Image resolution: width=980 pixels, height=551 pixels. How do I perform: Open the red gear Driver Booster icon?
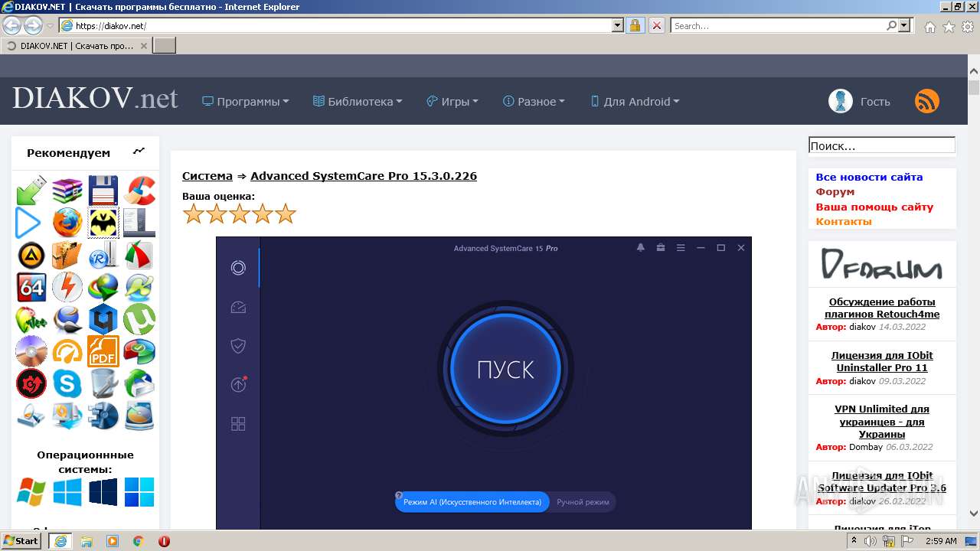pos(31,384)
